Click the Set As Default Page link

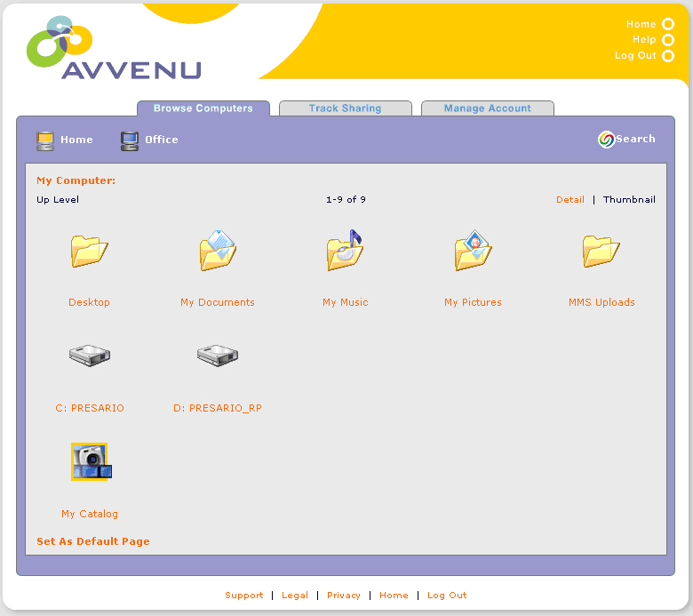[x=93, y=541]
